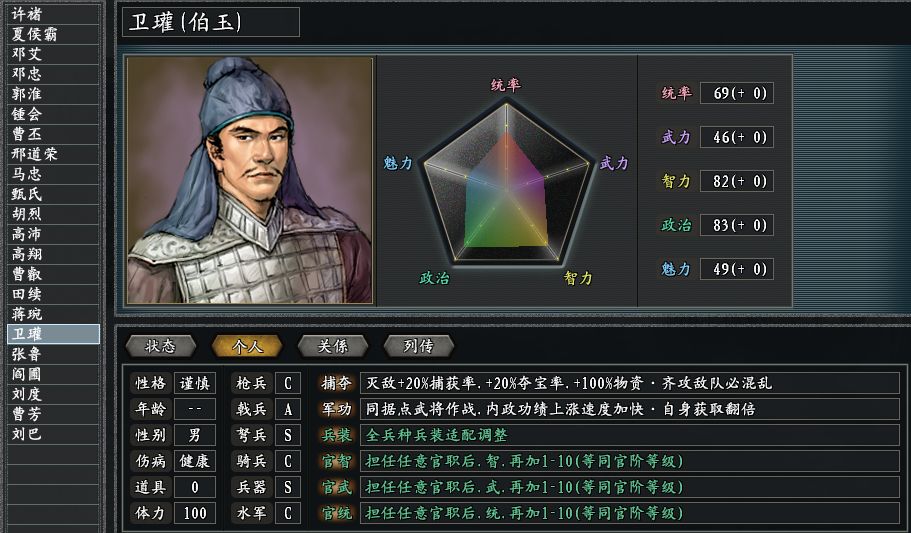Select 邢道荣 in the name list
This screenshot has width=911, height=533.
coord(50,153)
